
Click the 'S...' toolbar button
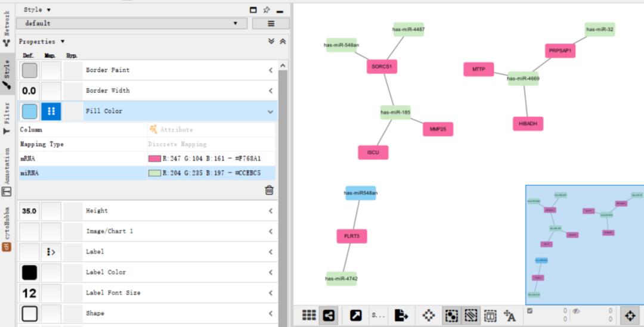click(x=378, y=315)
